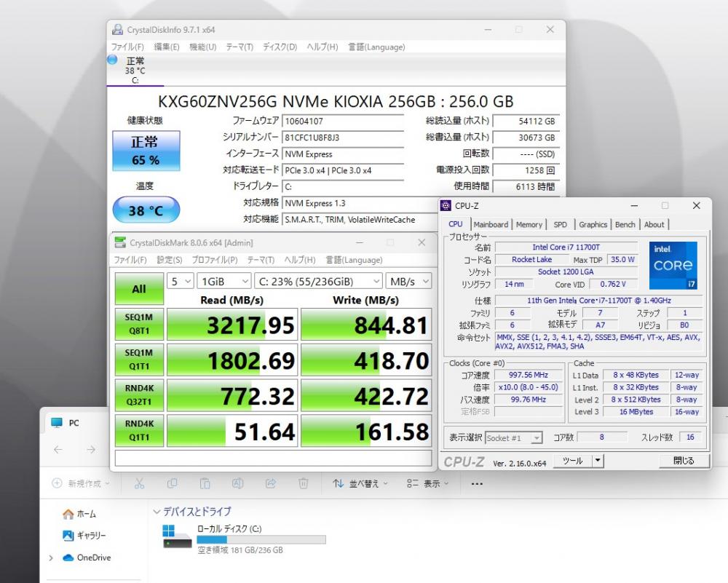The image size is (728, 583).
Task: Click the Intel Core i7 logo in CPU-Z
Action: coord(673,265)
